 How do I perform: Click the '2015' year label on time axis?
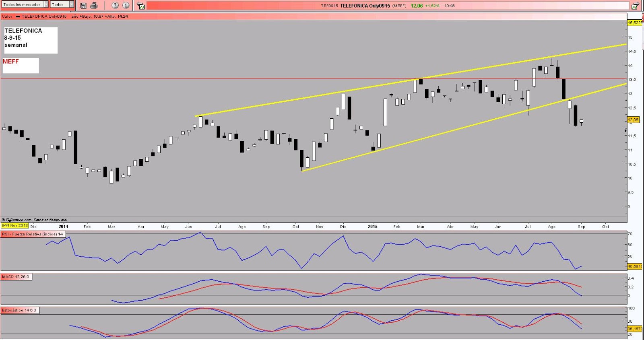pos(373,227)
